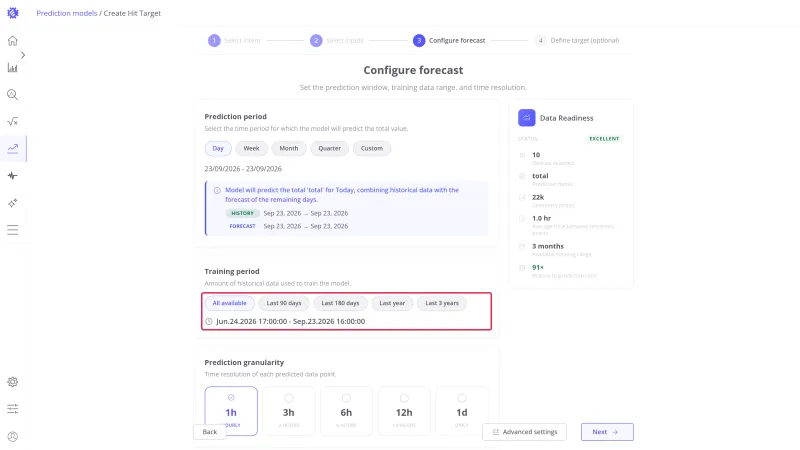Click the Next button
Image resolution: width=800 pixels, height=450 pixels.
[607, 432]
